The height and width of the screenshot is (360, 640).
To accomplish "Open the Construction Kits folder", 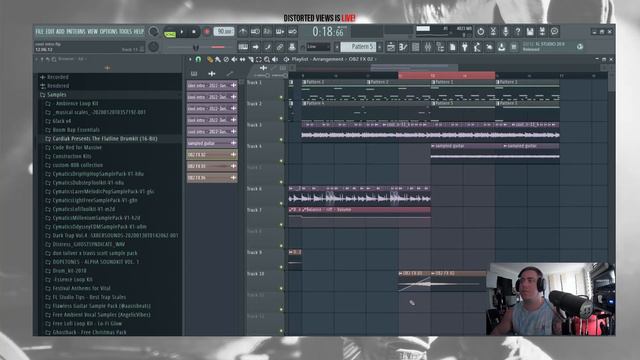I will [72, 156].
